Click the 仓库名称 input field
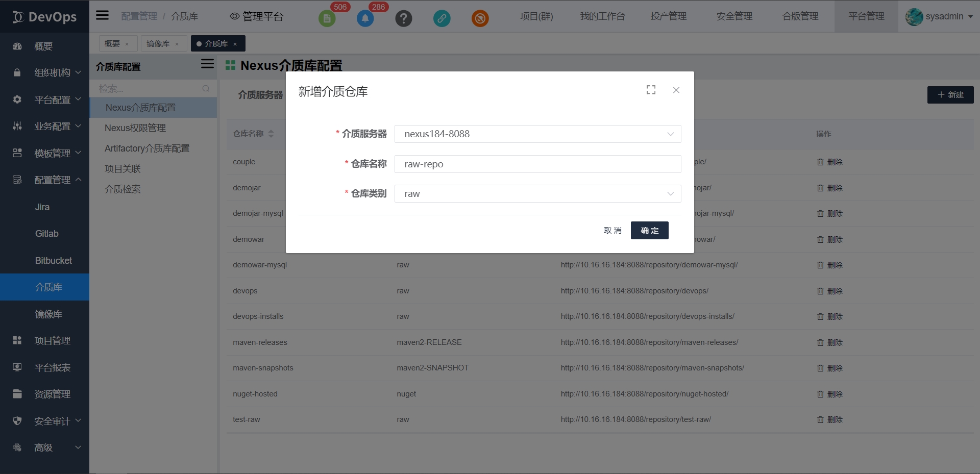The width and height of the screenshot is (980, 474). [537, 164]
